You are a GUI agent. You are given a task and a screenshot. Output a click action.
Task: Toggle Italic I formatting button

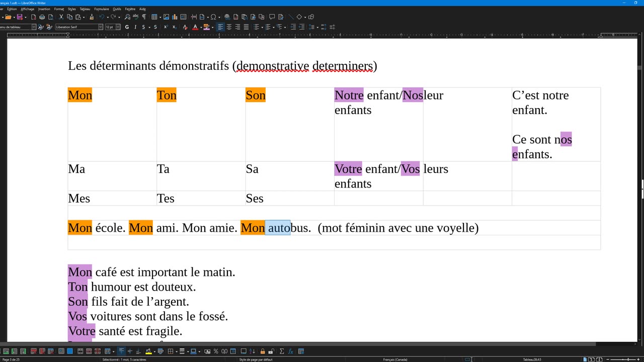[x=135, y=27]
